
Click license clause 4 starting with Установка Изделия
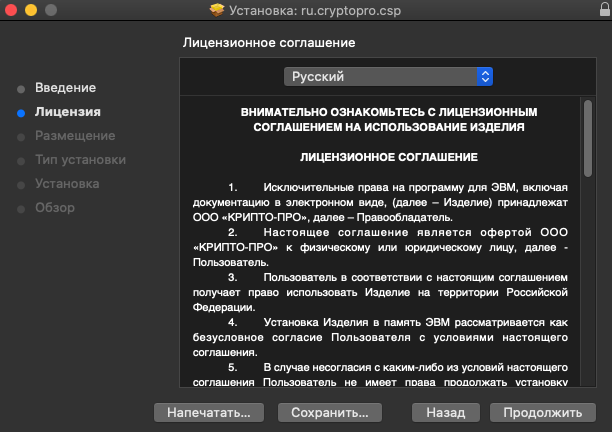coord(380,338)
